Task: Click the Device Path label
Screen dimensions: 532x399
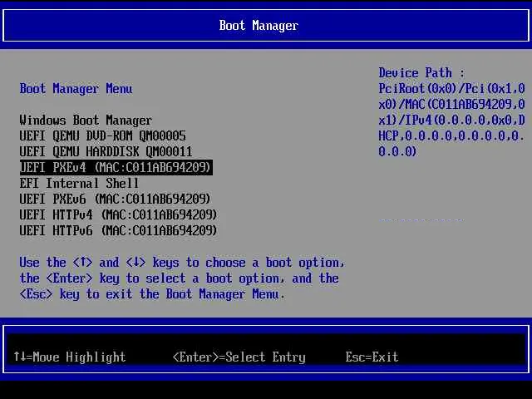Action: [421, 72]
